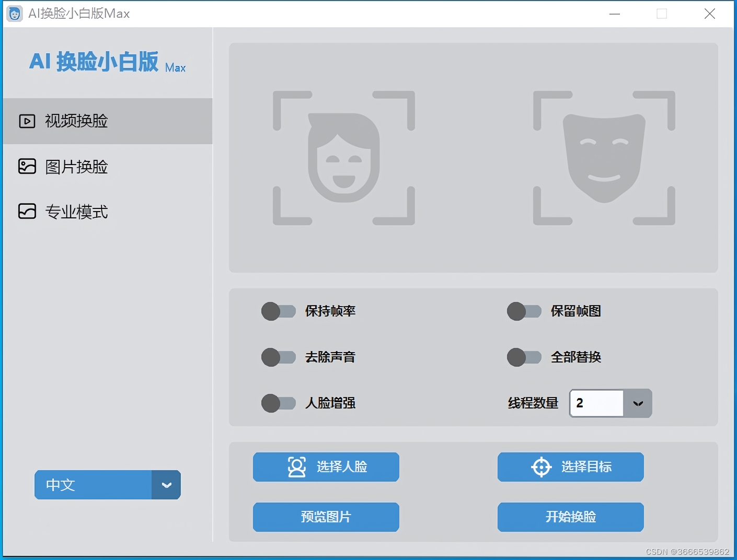737x560 pixels.
Task: Switch to 视频换脸 mode
Action: (x=108, y=121)
